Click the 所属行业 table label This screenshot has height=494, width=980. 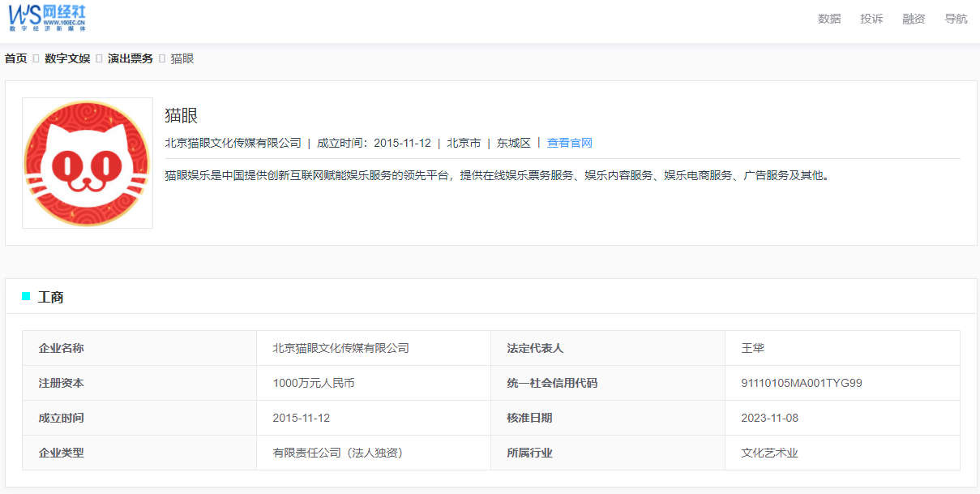(529, 453)
